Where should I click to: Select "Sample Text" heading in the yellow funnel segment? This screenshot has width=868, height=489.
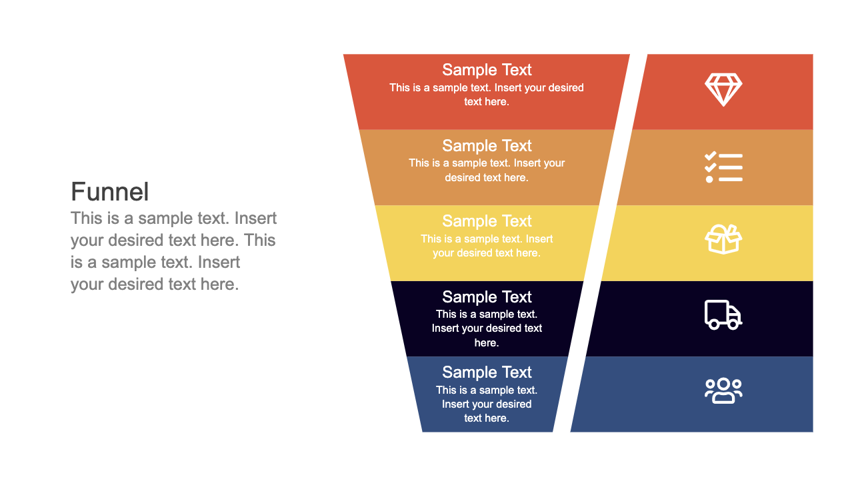(487, 221)
